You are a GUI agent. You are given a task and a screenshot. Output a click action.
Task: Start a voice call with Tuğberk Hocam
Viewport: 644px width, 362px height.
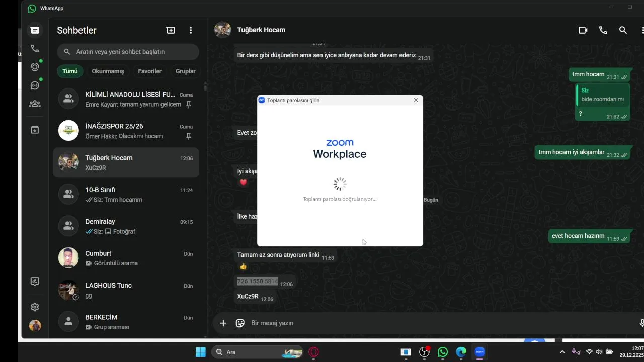pos(603,30)
